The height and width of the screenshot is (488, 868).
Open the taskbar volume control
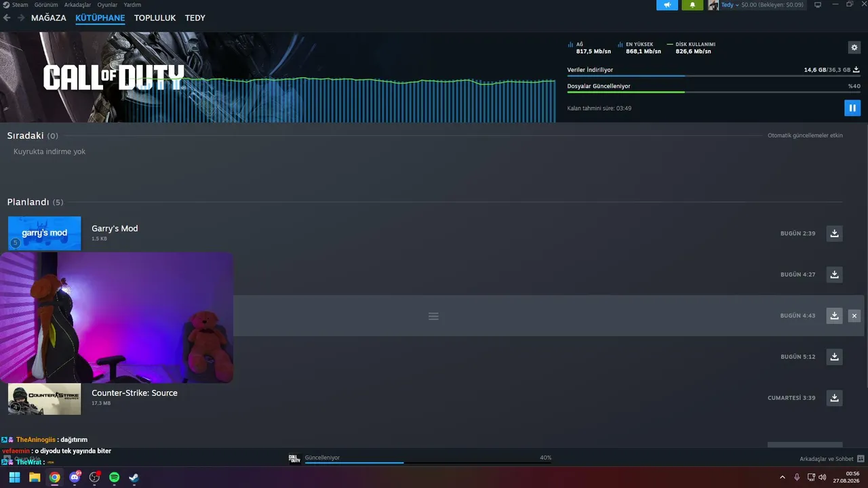pos(823,477)
